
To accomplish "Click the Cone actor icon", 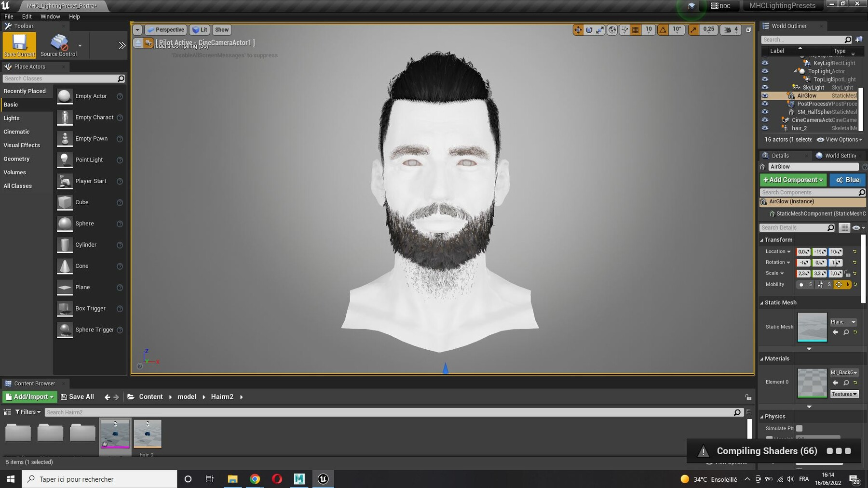I will (65, 266).
